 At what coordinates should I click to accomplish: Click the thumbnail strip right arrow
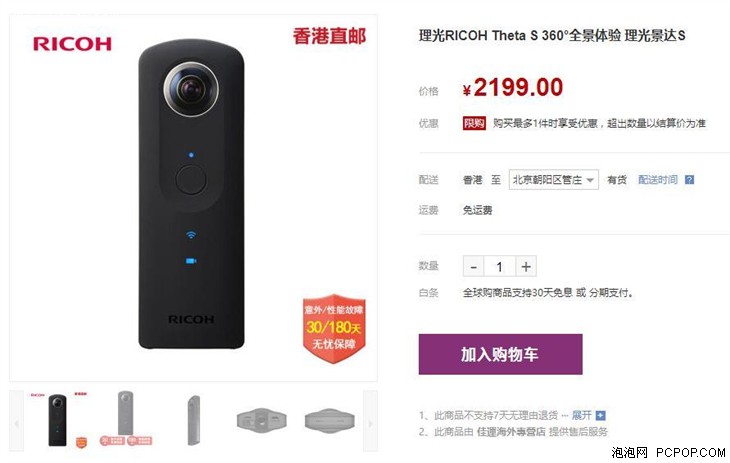click(371, 422)
